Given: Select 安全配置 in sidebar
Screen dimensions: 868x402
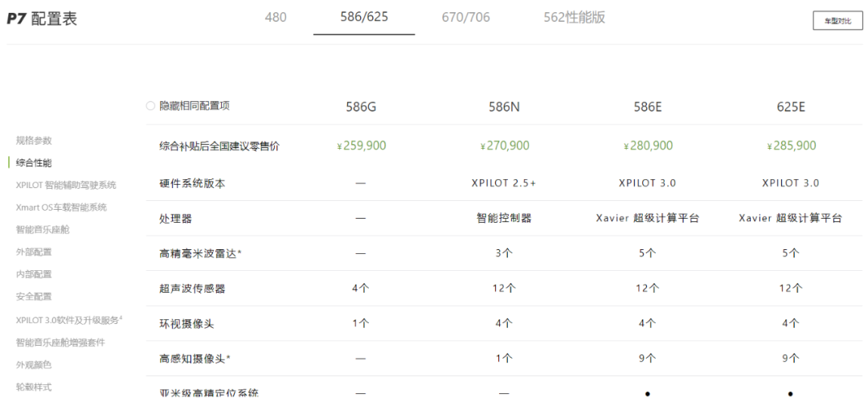Looking at the screenshot, I should point(34,297).
